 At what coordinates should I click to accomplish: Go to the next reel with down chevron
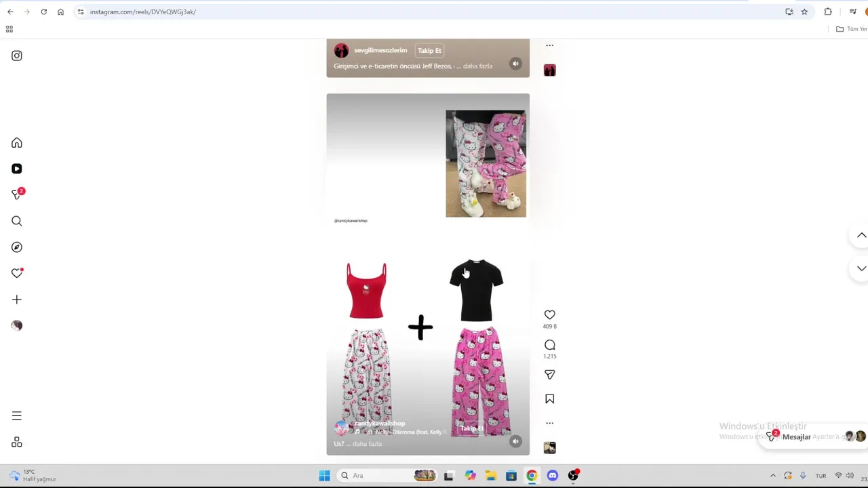pyautogui.click(x=861, y=268)
